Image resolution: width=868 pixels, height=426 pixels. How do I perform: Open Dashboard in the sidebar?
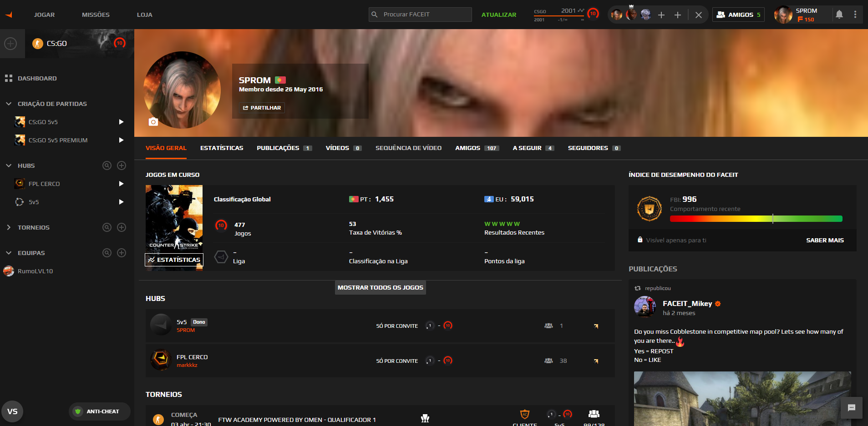tap(37, 78)
